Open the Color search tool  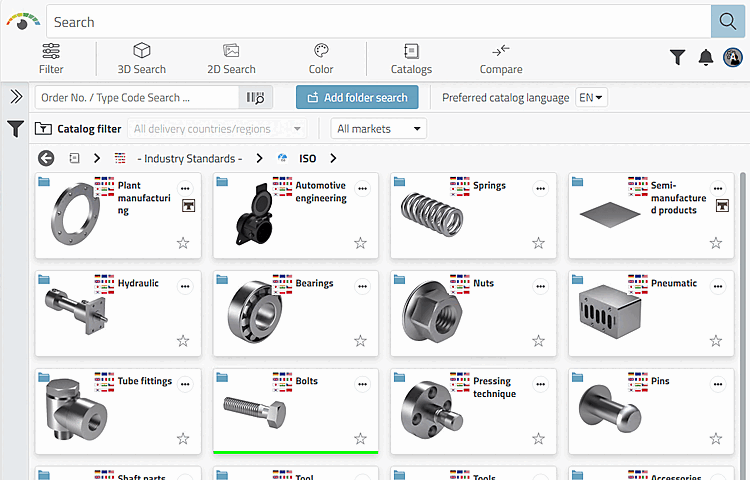321,58
